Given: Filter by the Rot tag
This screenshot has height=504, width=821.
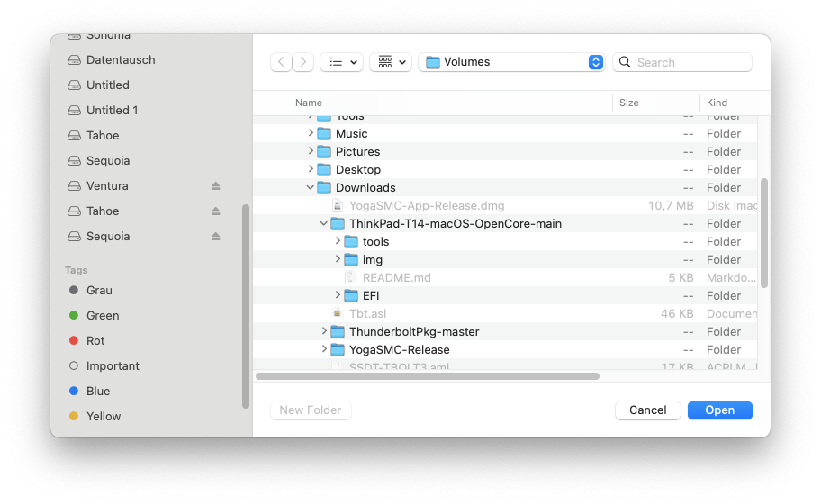Looking at the screenshot, I should click(x=95, y=340).
